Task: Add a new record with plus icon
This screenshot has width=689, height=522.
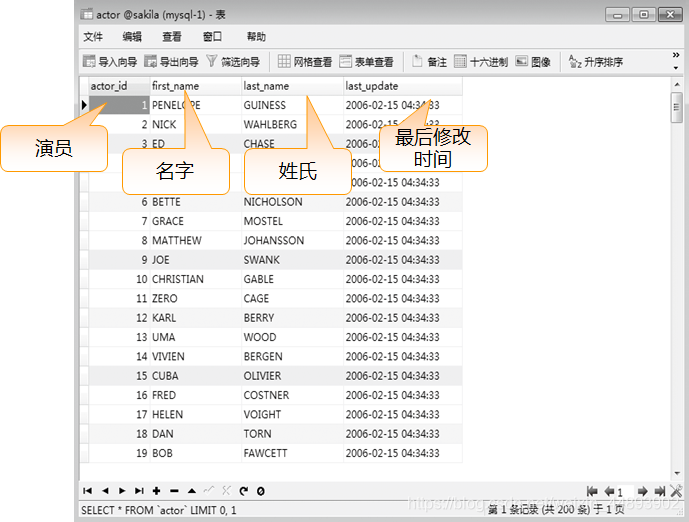Action: (x=156, y=491)
